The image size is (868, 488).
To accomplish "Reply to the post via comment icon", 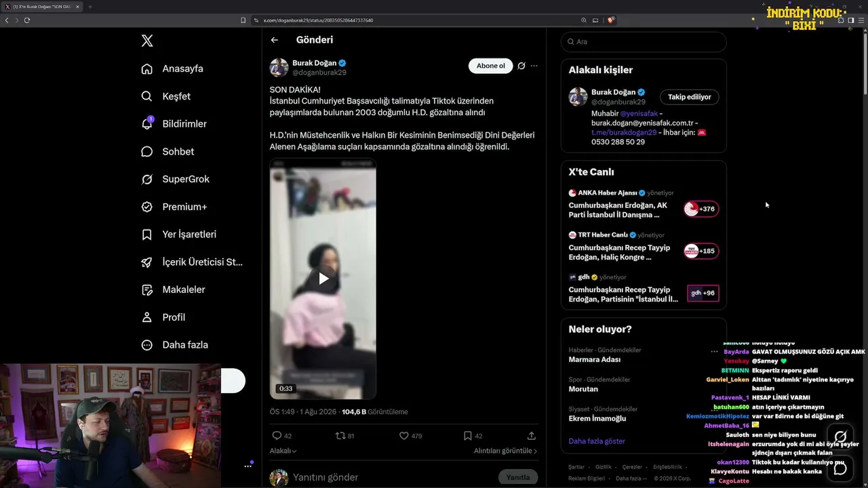I will (277, 436).
